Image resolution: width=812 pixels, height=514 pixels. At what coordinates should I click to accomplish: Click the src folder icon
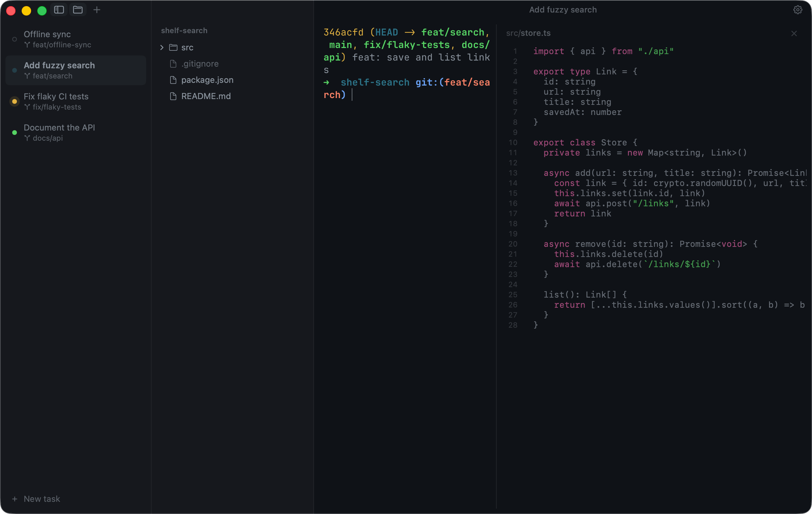click(x=173, y=47)
